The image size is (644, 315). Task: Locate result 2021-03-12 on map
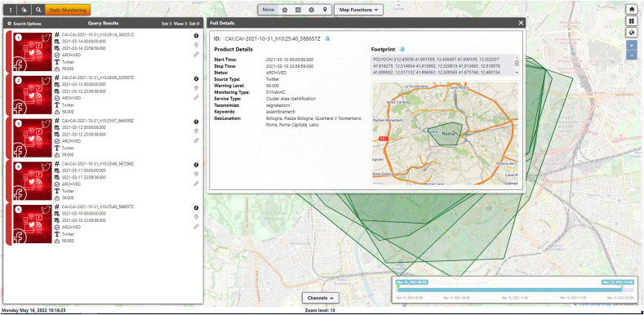click(x=197, y=131)
